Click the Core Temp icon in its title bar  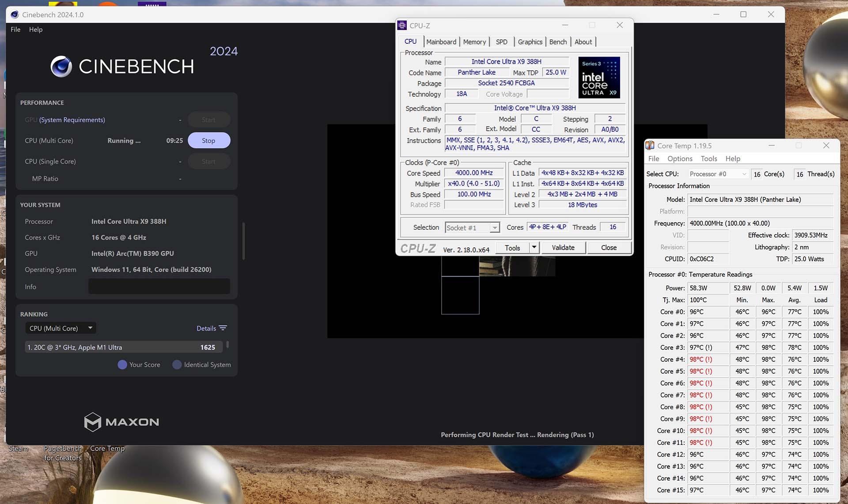pyautogui.click(x=650, y=145)
